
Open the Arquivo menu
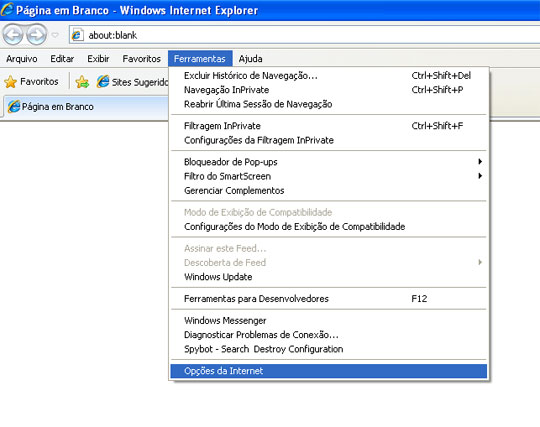[21, 59]
